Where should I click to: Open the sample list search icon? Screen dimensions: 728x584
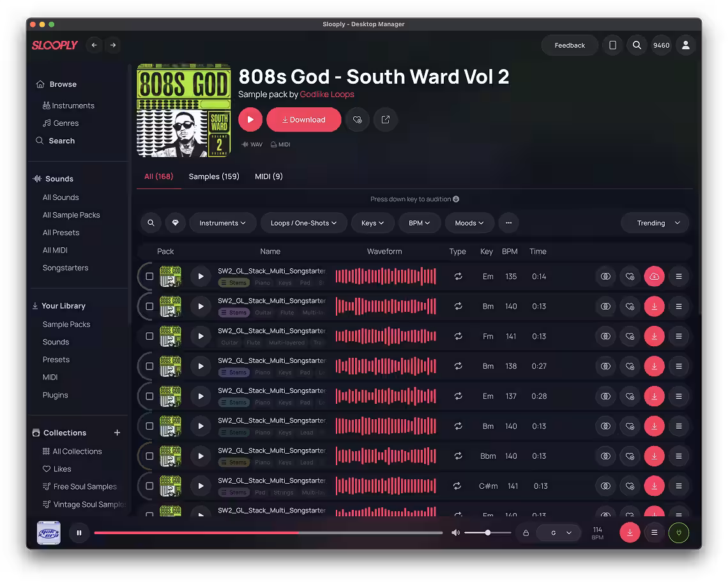click(x=151, y=223)
